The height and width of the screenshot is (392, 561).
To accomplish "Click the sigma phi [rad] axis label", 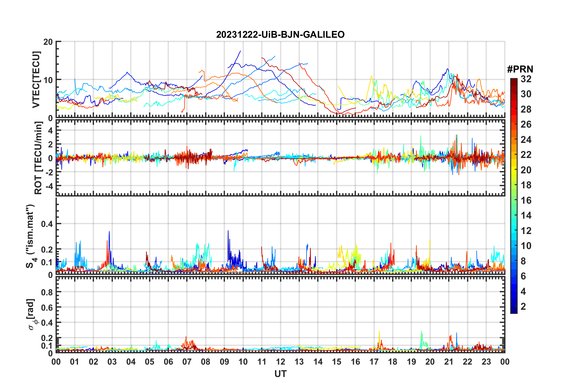I will [x=32, y=314].
